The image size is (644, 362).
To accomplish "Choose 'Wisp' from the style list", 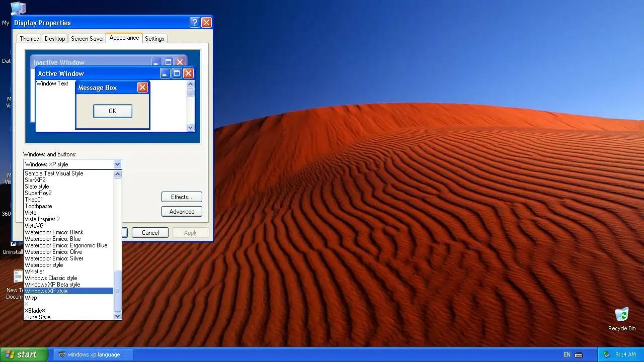I will [x=68, y=298].
